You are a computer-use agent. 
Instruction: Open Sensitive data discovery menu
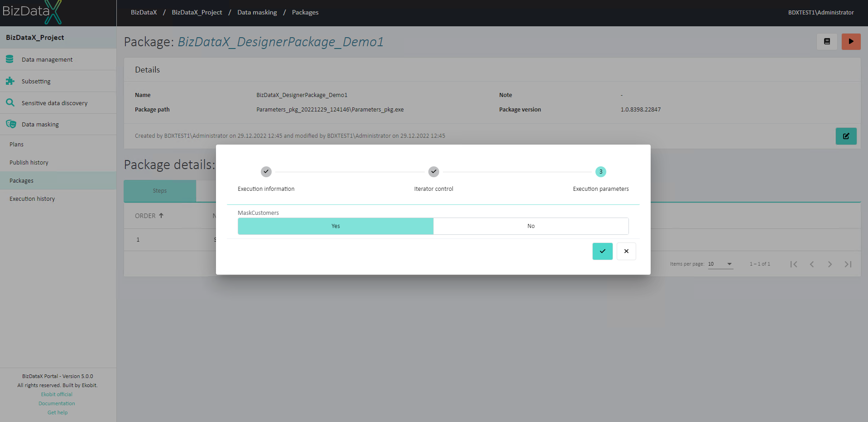(58, 103)
